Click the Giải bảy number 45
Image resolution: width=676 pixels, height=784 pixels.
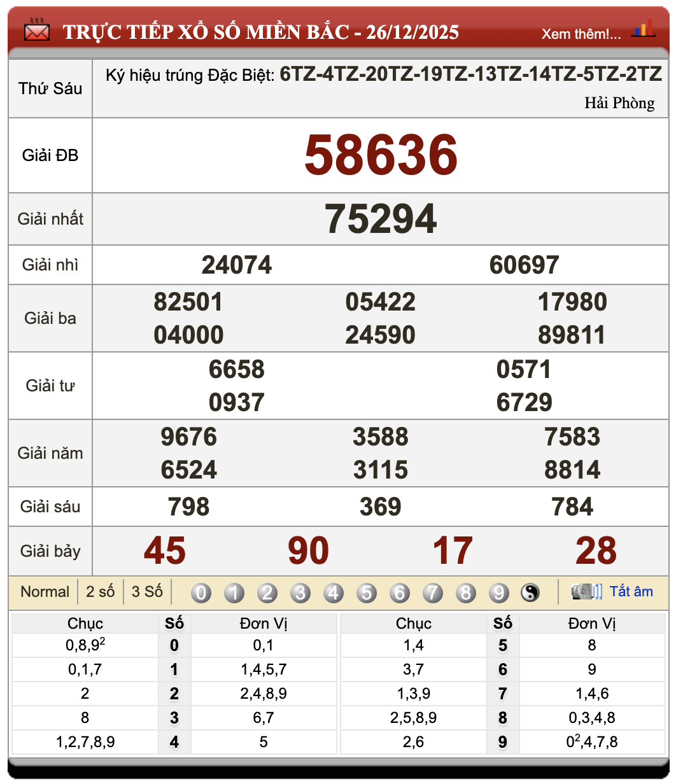click(x=165, y=551)
